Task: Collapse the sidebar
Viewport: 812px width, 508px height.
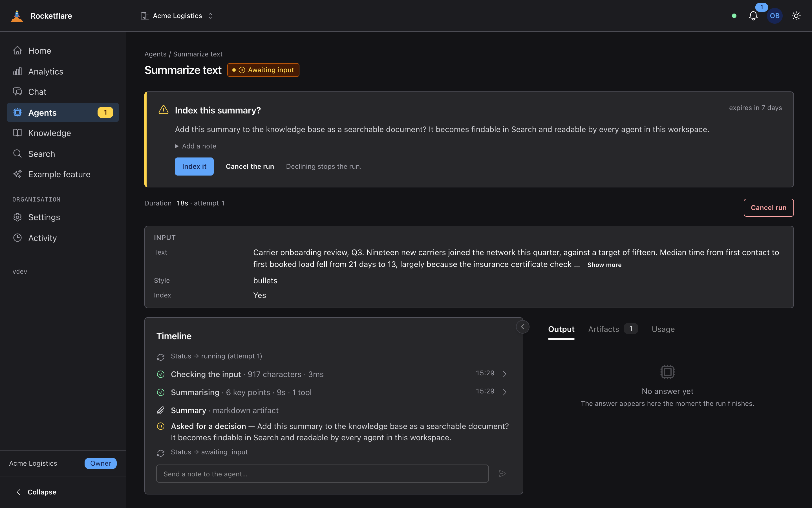Action: pyautogui.click(x=36, y=492)
